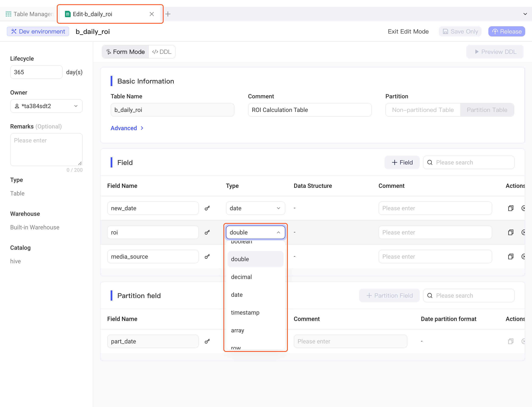Click the Remarks text area
The image size is (532, 407).
[x=46, y=149]
